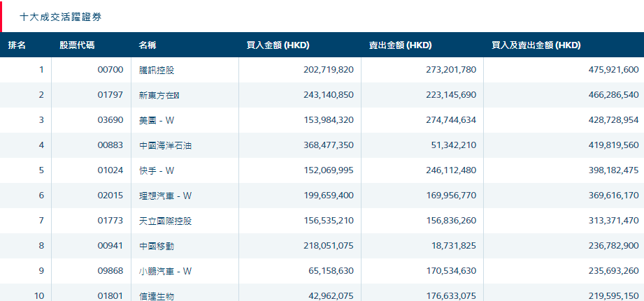Select stock code 03690

point(110,120)
